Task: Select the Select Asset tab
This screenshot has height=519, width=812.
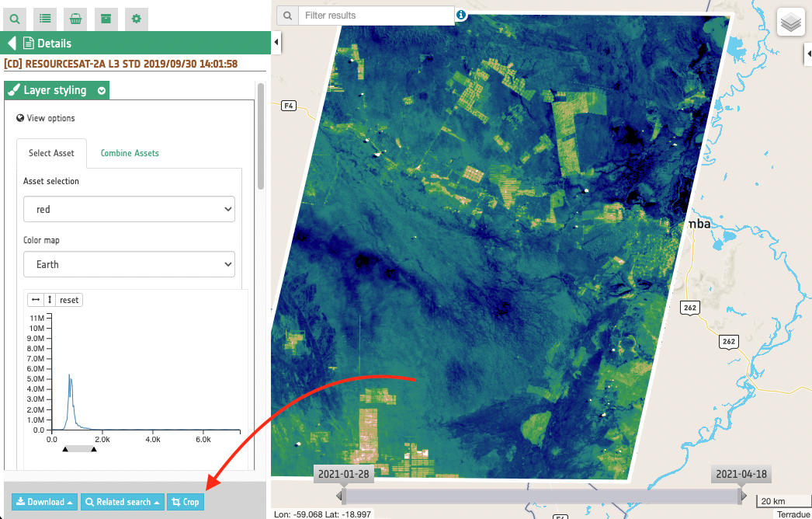Action: (51, 153)
